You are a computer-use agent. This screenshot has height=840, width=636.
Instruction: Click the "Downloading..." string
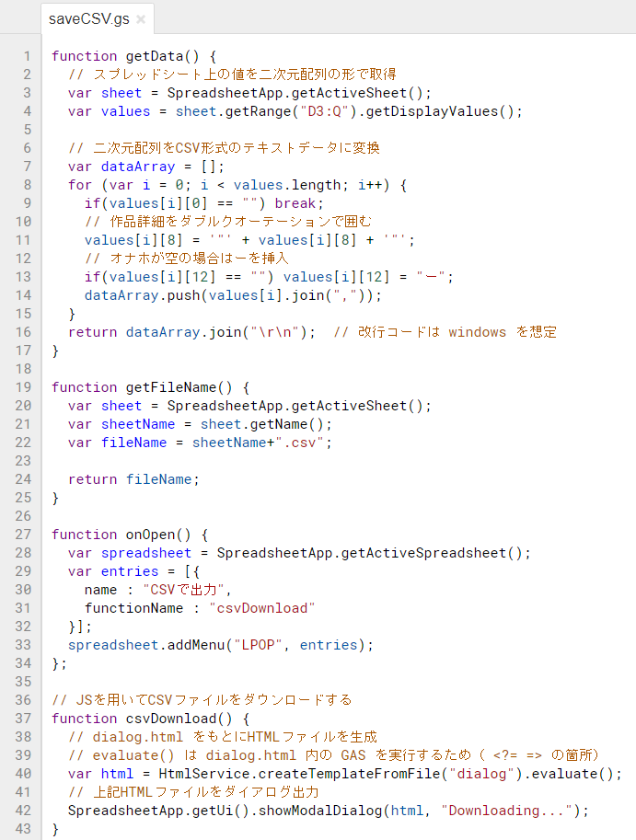pos(506,811)
